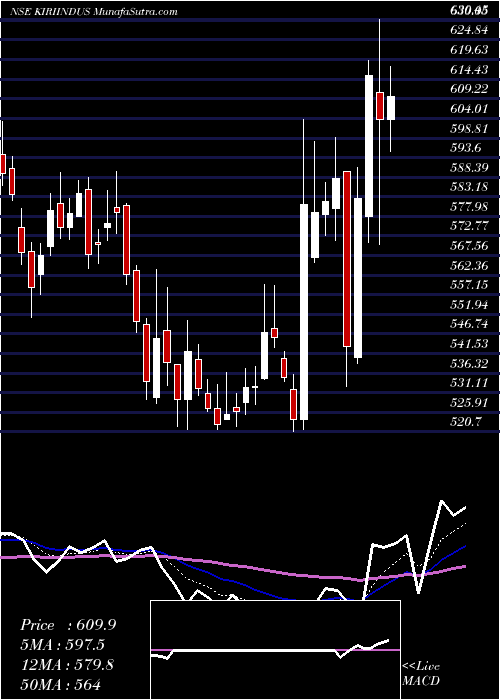Select the 593.6 price axis label
This screenshot has width=500, height=700.
pos(466,148)
